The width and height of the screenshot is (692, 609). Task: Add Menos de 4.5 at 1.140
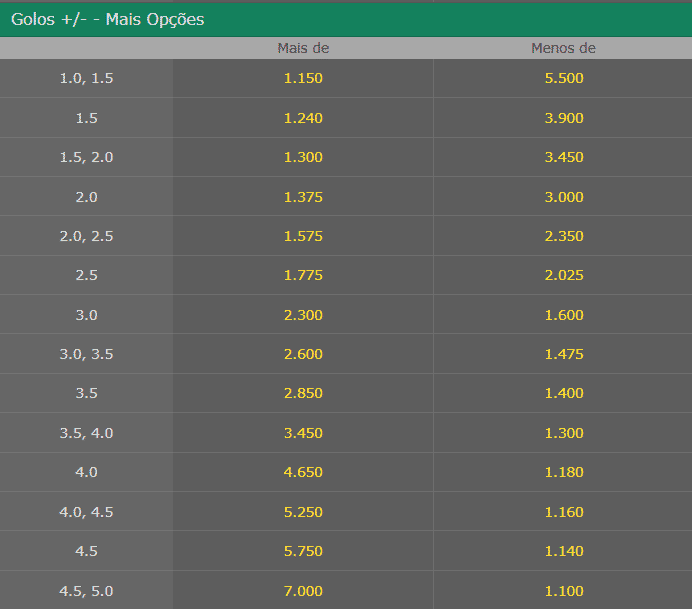pos(563,551)
